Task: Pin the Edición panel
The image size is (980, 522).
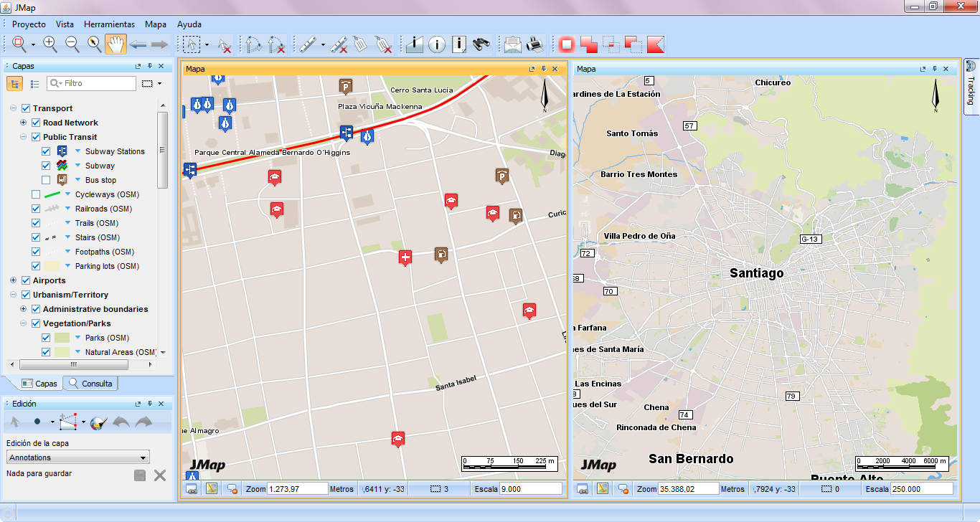Action: click(x=149, y=404)
